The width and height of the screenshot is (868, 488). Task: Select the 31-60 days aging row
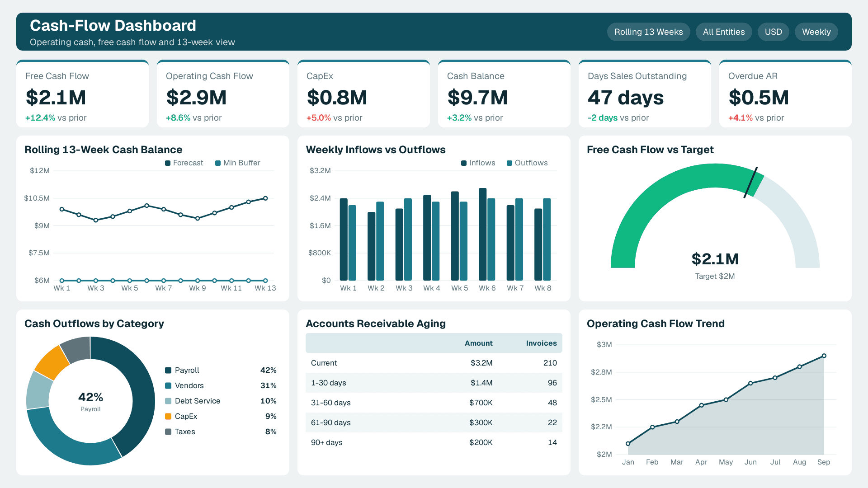pyautogui.click(x=434, y=403)
